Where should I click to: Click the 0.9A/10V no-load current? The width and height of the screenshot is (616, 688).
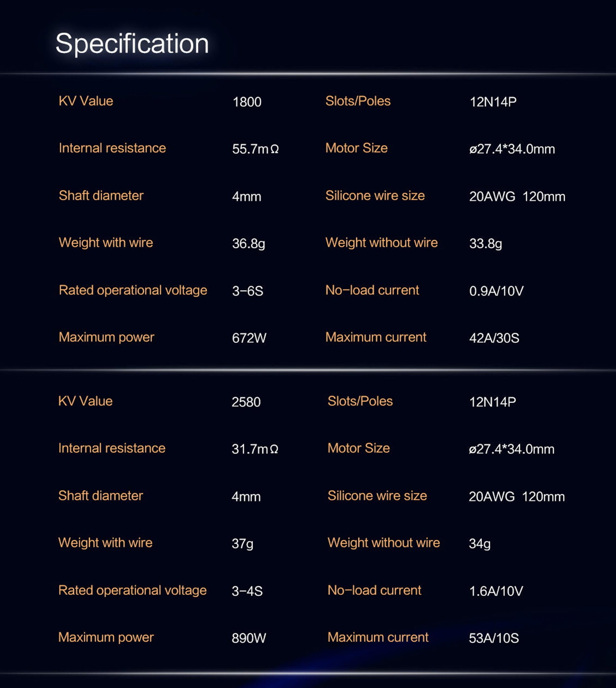tap(496, 291)
